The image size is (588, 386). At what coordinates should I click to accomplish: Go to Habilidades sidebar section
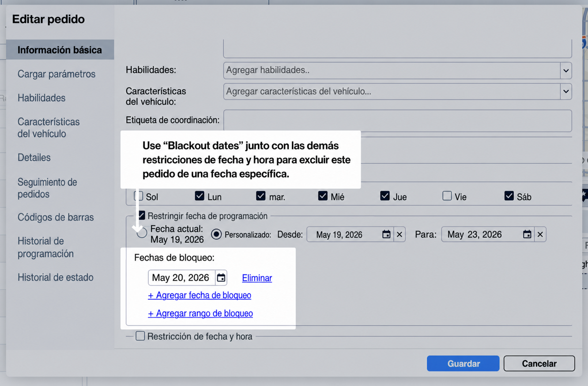click(42, 98)
